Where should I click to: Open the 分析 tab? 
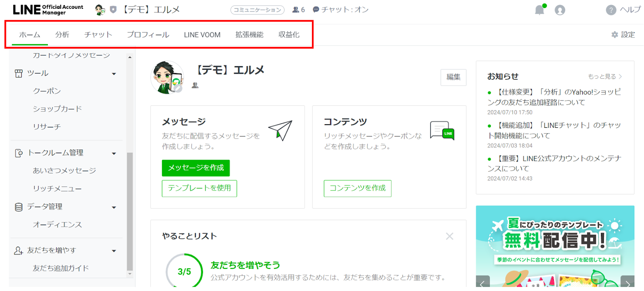coord(62,35)
